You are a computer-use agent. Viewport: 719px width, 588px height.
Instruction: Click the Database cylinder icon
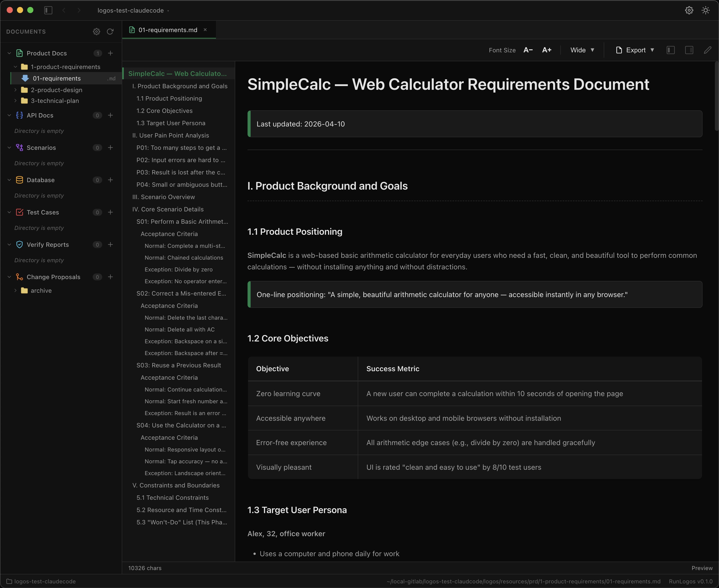tap(19, 180)
